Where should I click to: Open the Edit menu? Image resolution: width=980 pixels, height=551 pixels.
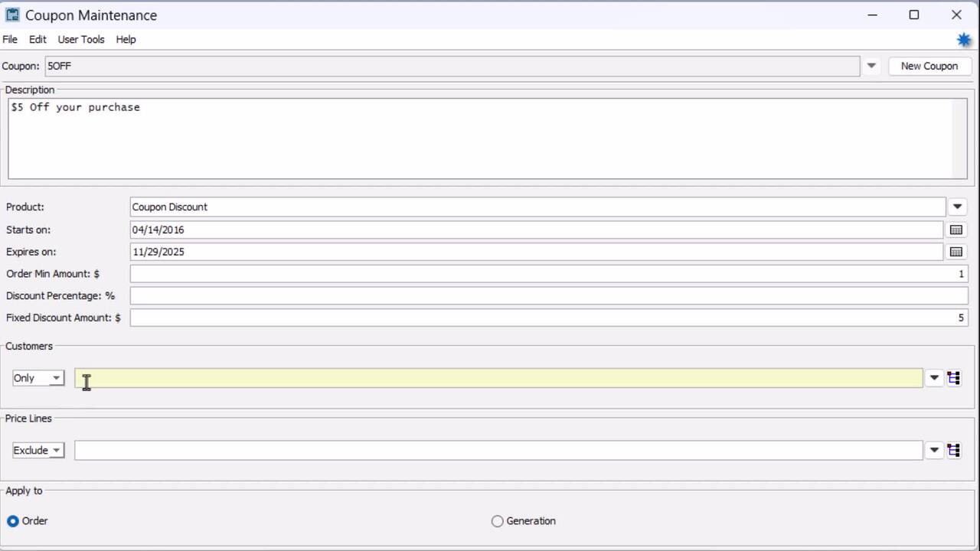[x=38, y=40]
